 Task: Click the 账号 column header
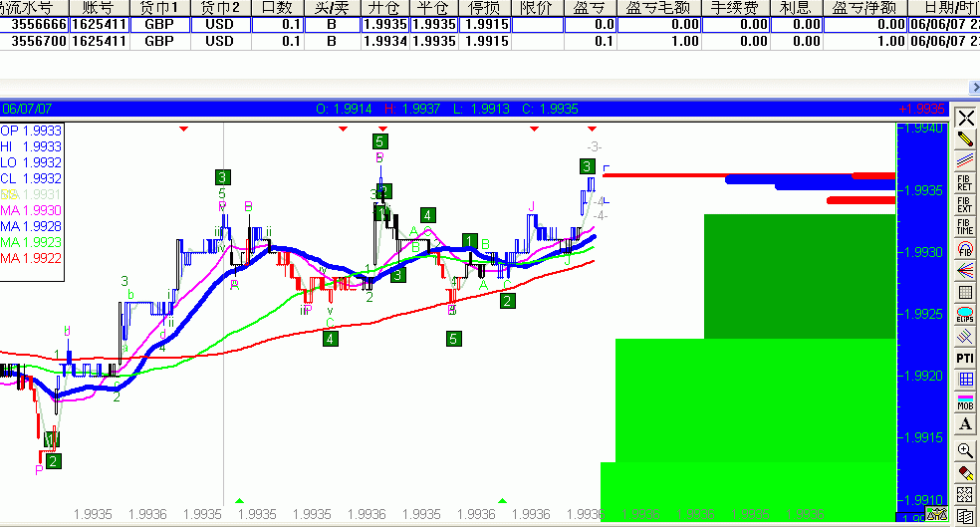click(x=99, y=8)
